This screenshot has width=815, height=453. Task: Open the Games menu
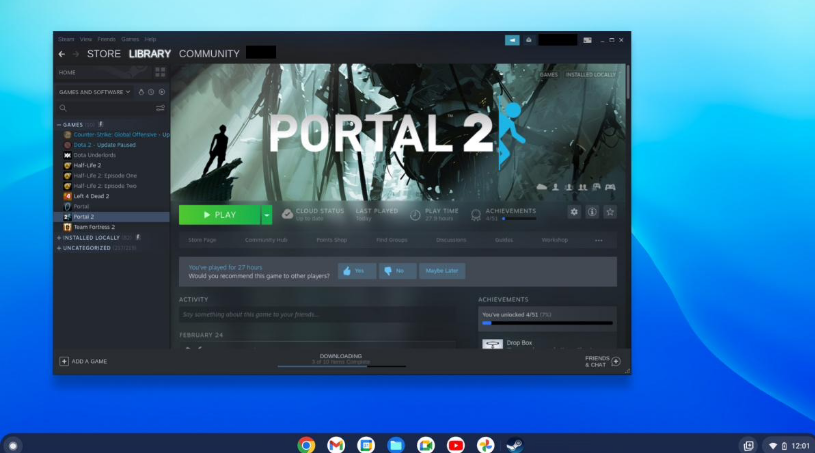(x=130, y=39)
